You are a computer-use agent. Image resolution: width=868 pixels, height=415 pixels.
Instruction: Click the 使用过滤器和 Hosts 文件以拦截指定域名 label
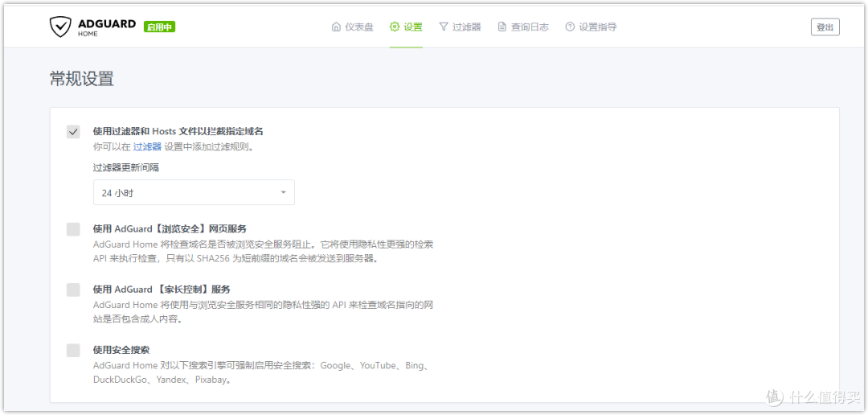(x=178, y=131)
